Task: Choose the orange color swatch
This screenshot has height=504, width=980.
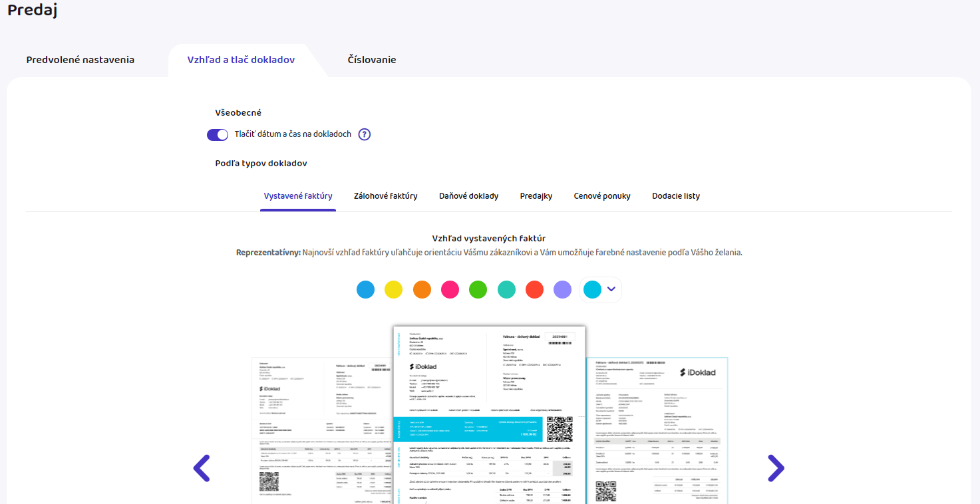Action: click(422, 290)
